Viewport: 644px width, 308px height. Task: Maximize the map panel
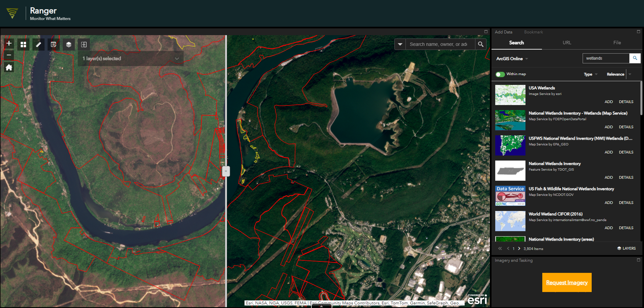[x=486, y=32]
